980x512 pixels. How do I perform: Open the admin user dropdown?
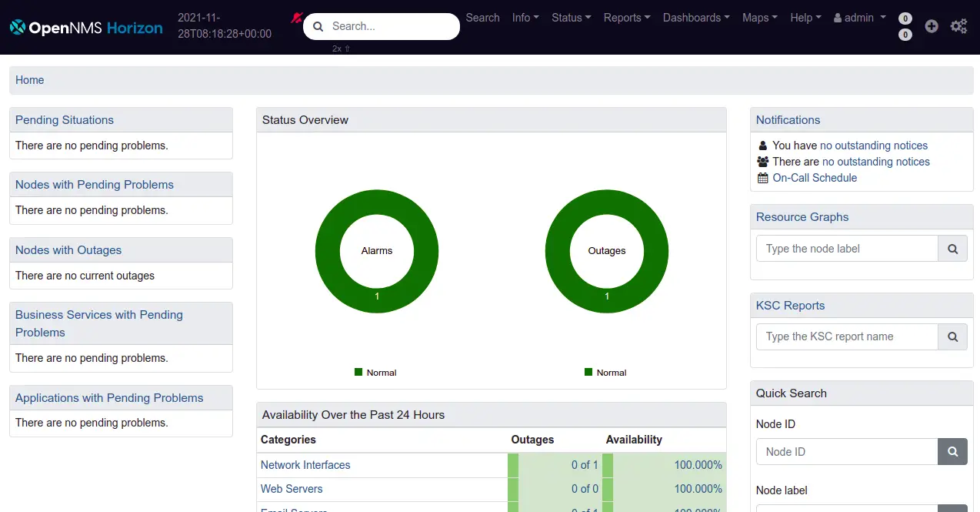(860, 18)
